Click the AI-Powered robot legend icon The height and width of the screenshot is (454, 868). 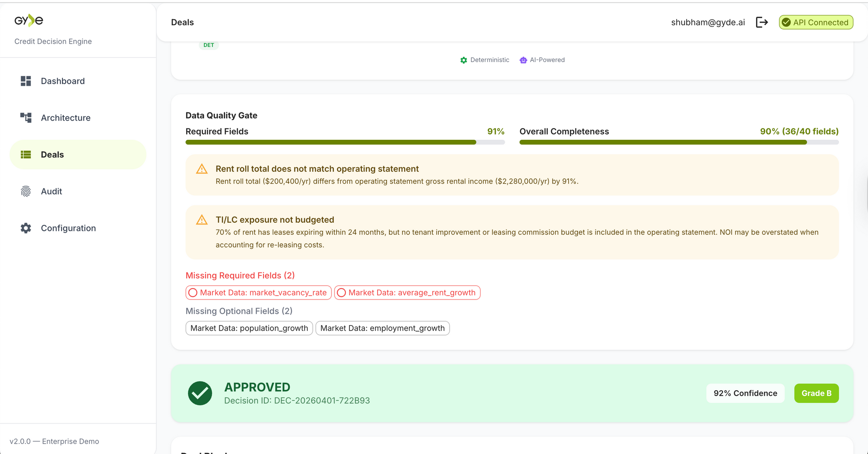pos(523,60)
